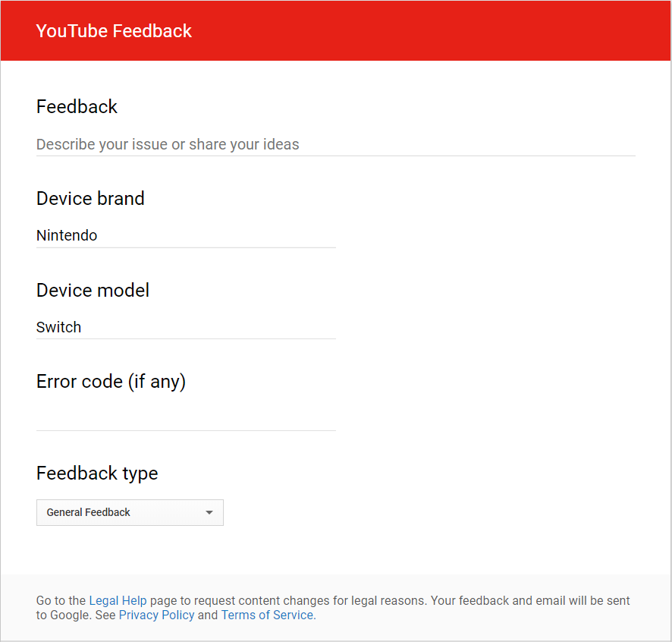Click the Feedback description text field
This screenshot has height=642, width=672.
[335, 144]
